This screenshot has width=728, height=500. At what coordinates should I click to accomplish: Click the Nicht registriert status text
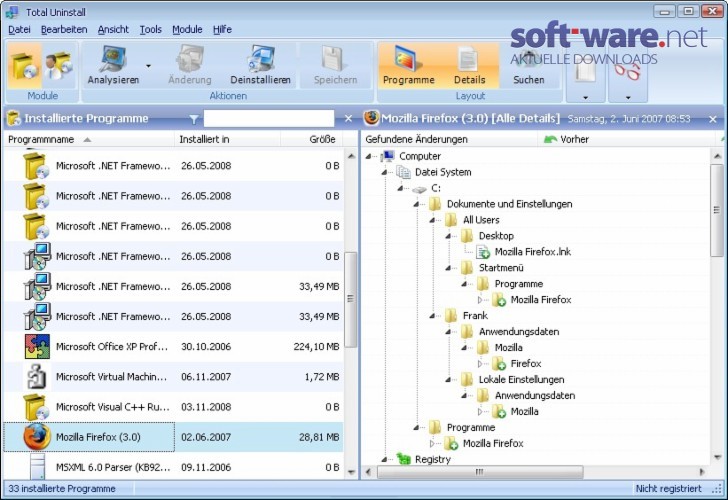point(668,488)
